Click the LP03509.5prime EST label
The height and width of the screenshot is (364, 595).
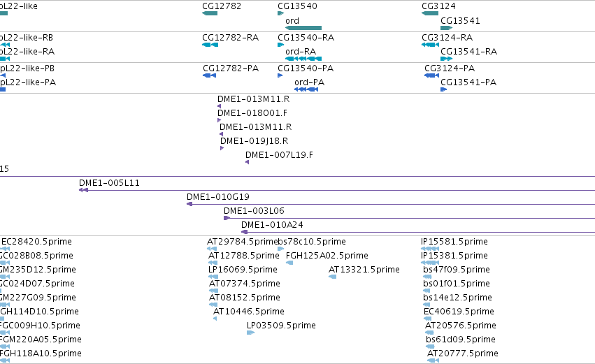[281, 326]
